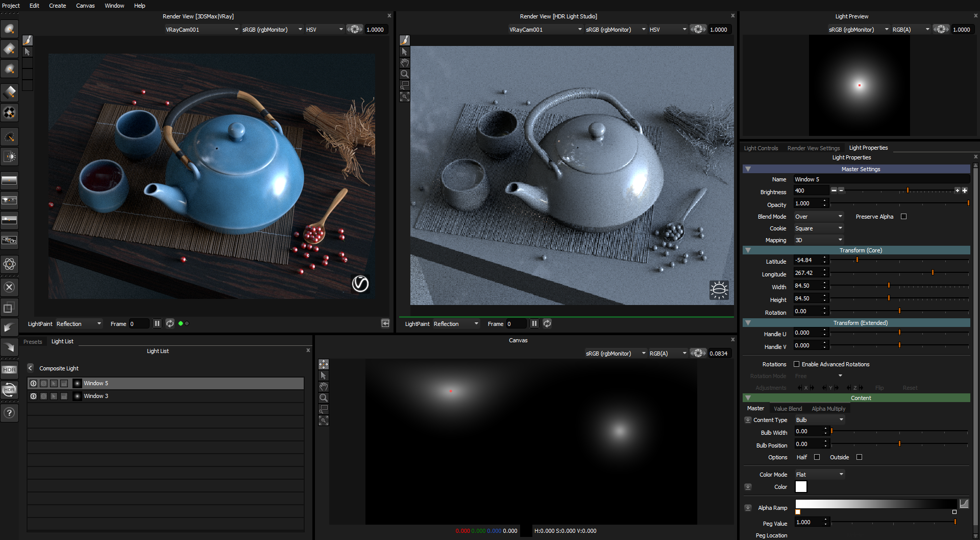
Task: Switch to Render View Settings tab
Action: (x=814, y=148)
